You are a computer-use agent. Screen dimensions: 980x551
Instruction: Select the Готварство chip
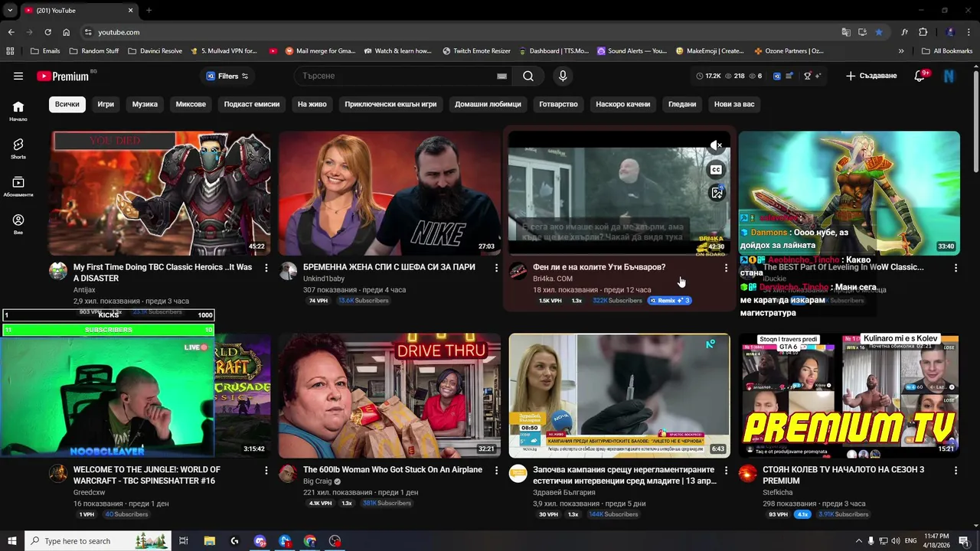(x=558, y=104)
